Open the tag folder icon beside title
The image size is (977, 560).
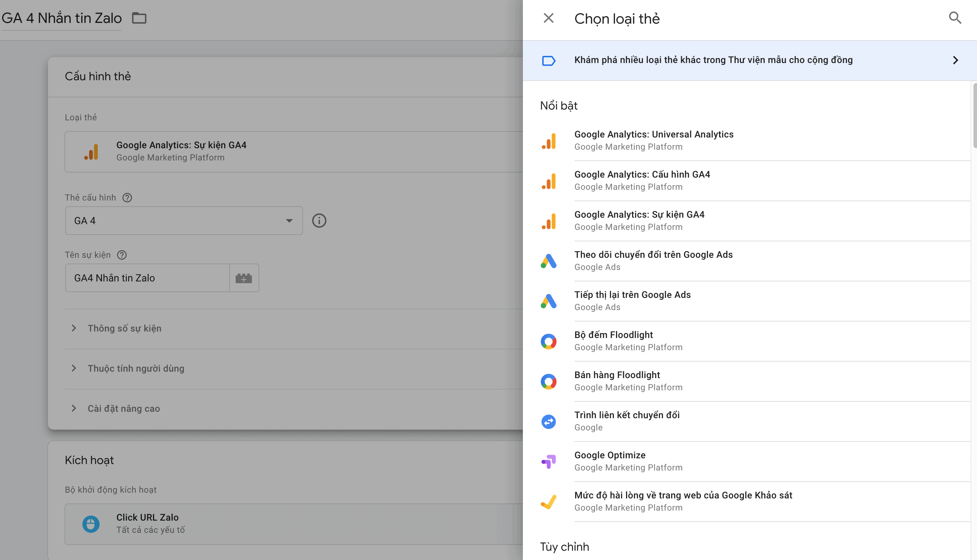[139, 18]
